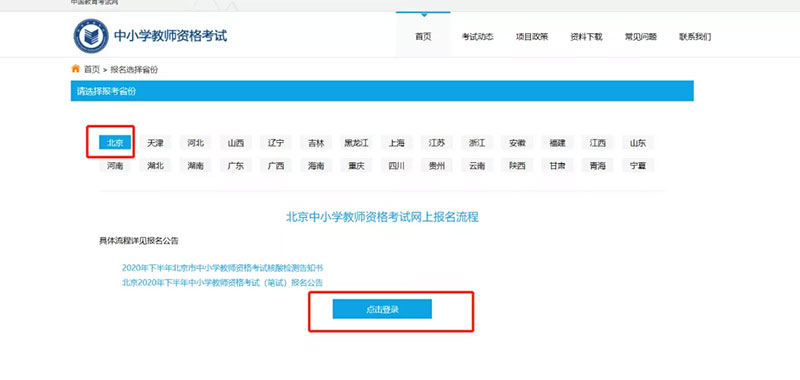Click the home icon in breadcrumb

click(x=76, y=69)
